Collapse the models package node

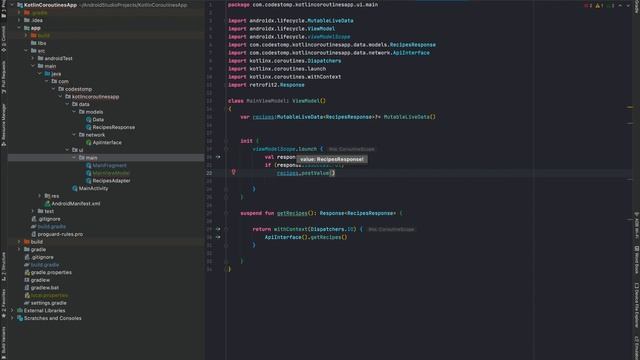point(74,111)
